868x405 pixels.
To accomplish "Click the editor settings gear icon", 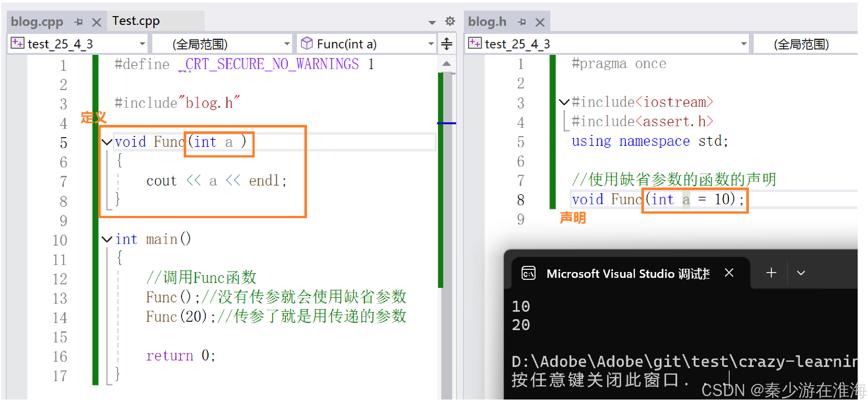I will pos(450,21).
